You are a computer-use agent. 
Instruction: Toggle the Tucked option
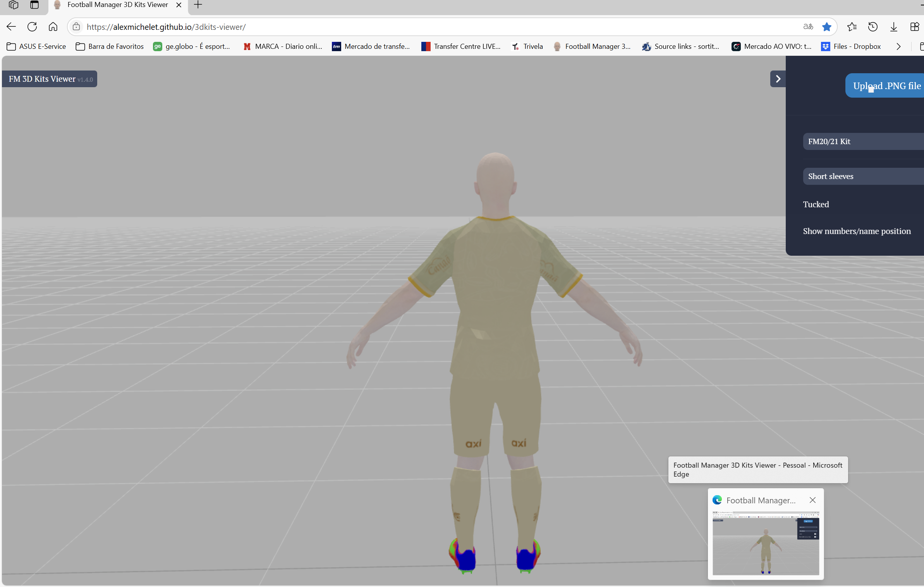tap(816, 204)
